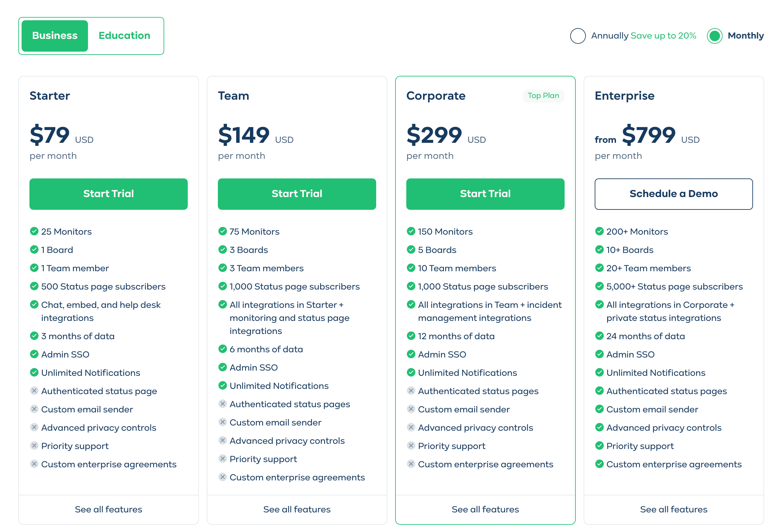Click the x icon beside Starter's Priority support
Screen dimensions: 772x532
34,446
